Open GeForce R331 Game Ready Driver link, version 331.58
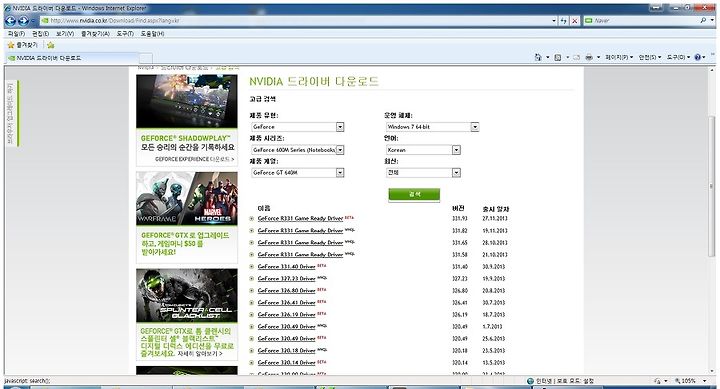 click(300, 254)
